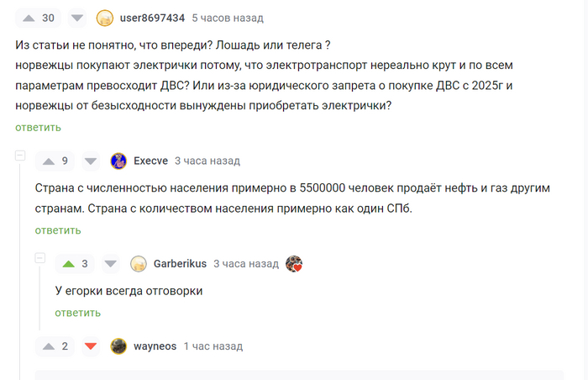
Task: Upvote the comment by user8697434
Action: (28, 18)
